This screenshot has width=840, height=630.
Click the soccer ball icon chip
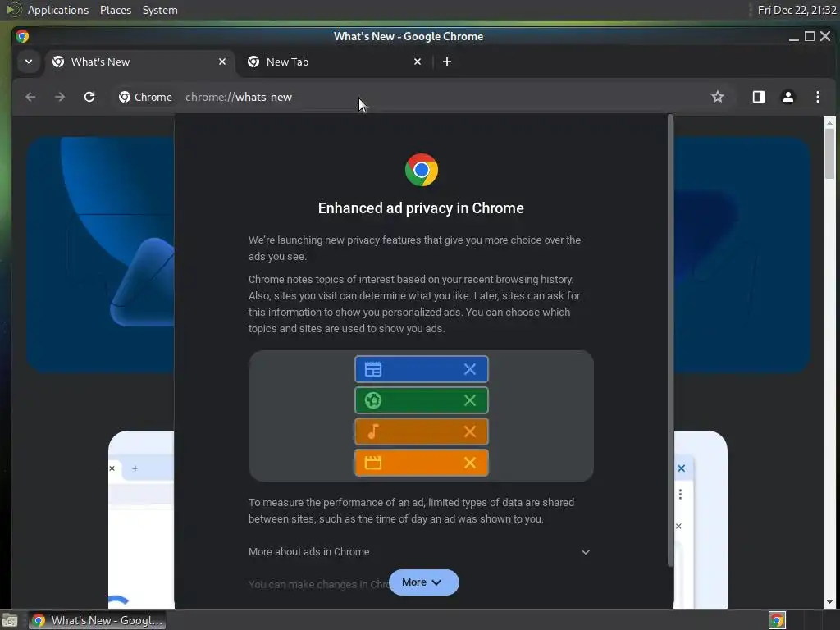373,400
